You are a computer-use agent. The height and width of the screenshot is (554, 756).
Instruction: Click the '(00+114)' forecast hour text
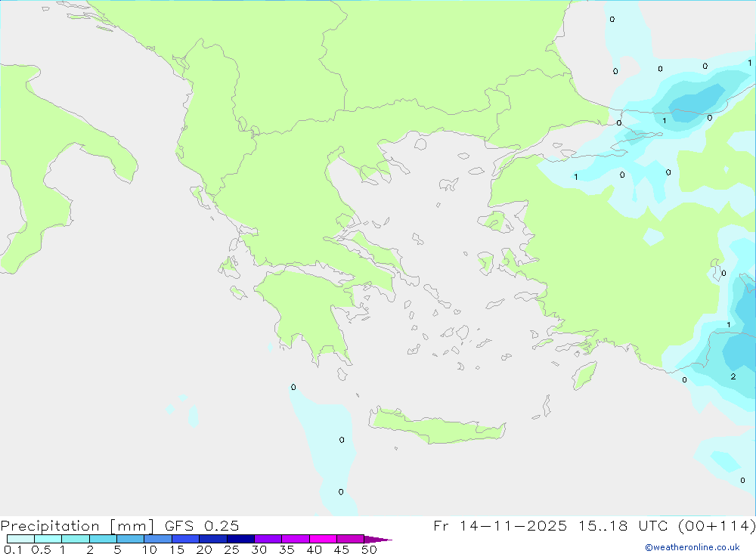717,526
